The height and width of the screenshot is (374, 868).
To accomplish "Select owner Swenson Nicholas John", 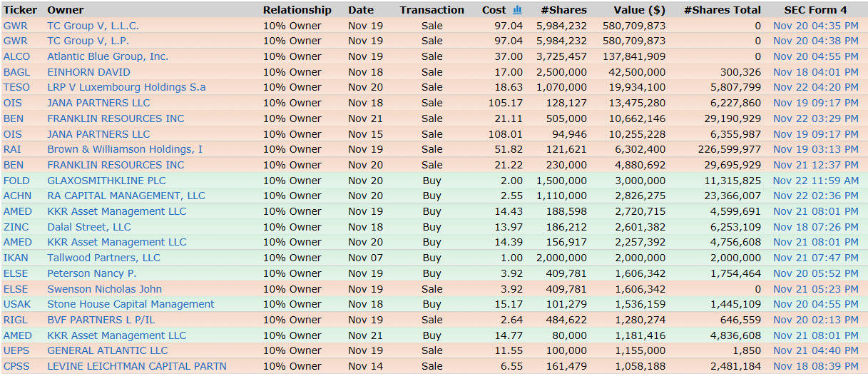I will 104,289.
